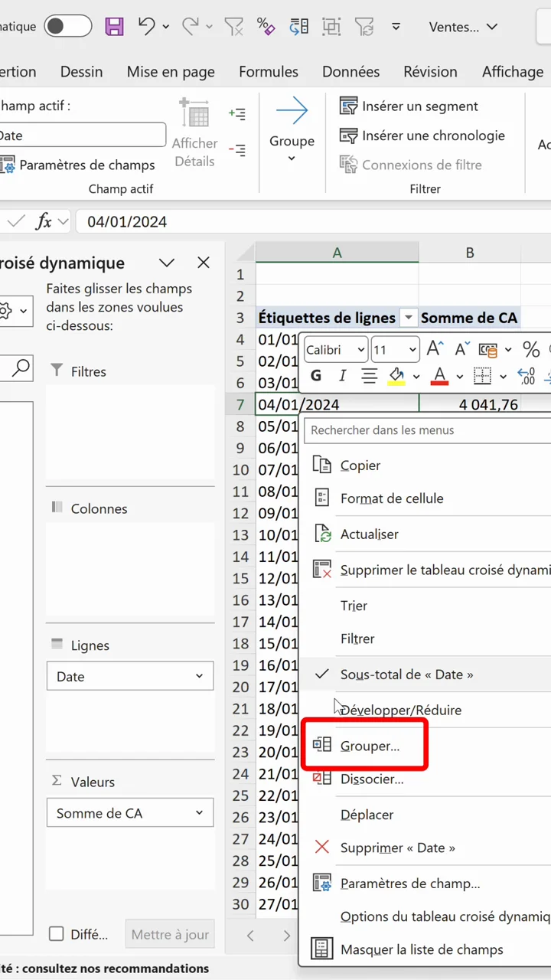Open the Données ribbon tab
Viewport: 551px width, 980px height.
coord(351,71)
